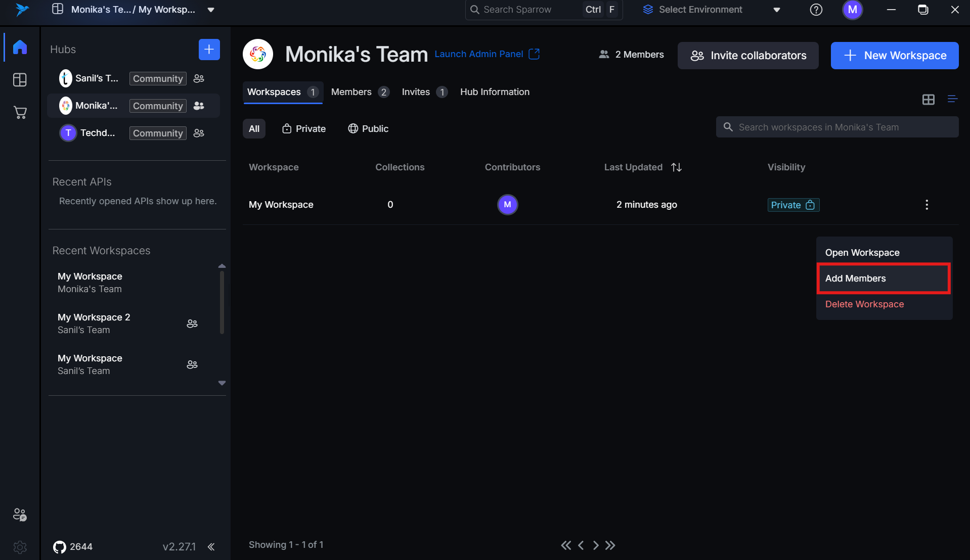Filter workspaces by All
The width and height of the screenshot is (970, 560).
[x=254, y=129]
